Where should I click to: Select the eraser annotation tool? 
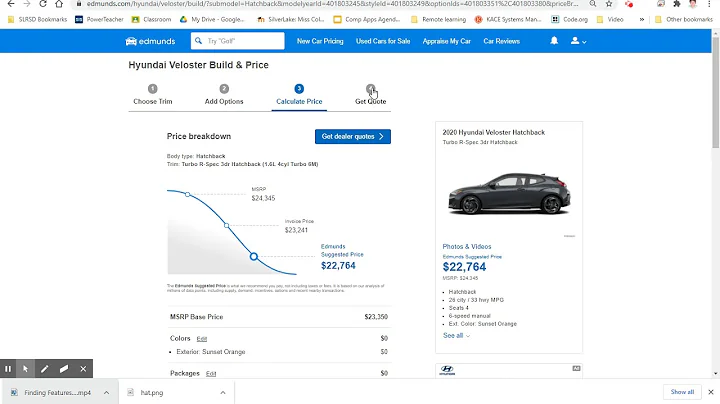64,369
